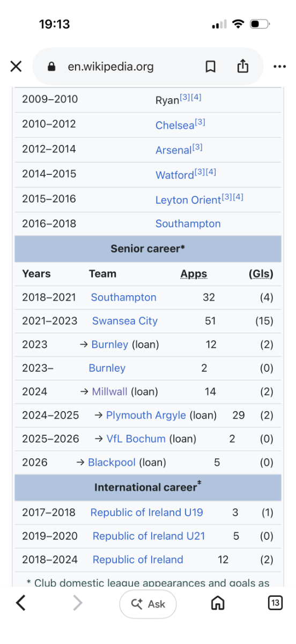Image resolution: width=296 pixels, height=644 pixels.
Task: Tap the Ask button in bottom bar
Action: pyautogui.click(x=148, y=604)
